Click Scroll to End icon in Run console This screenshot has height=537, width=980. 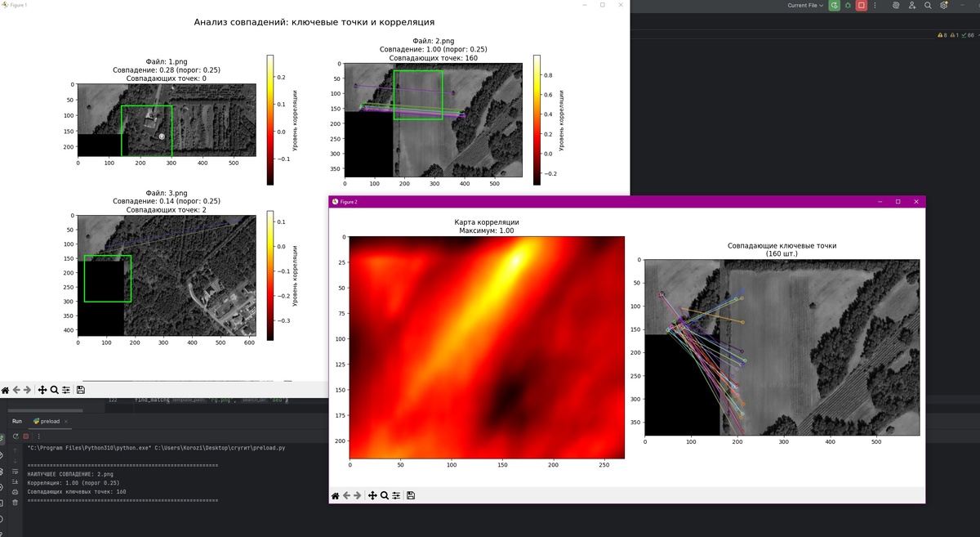[15, 482]
